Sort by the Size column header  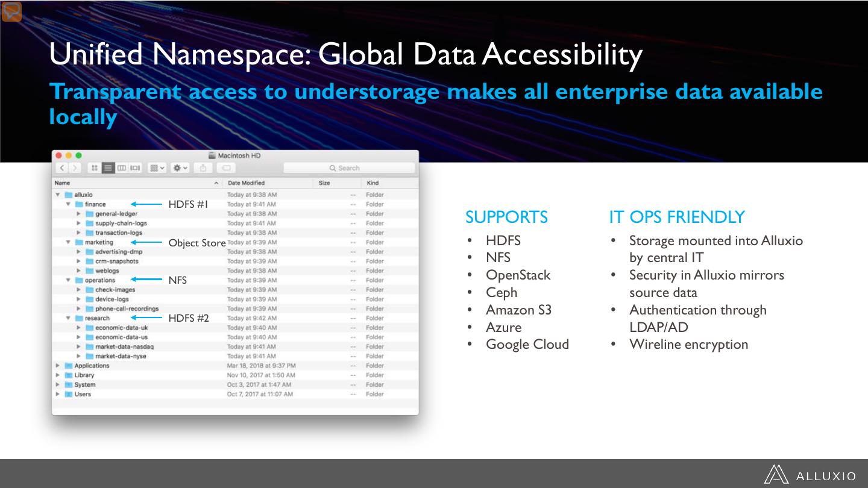338,183
